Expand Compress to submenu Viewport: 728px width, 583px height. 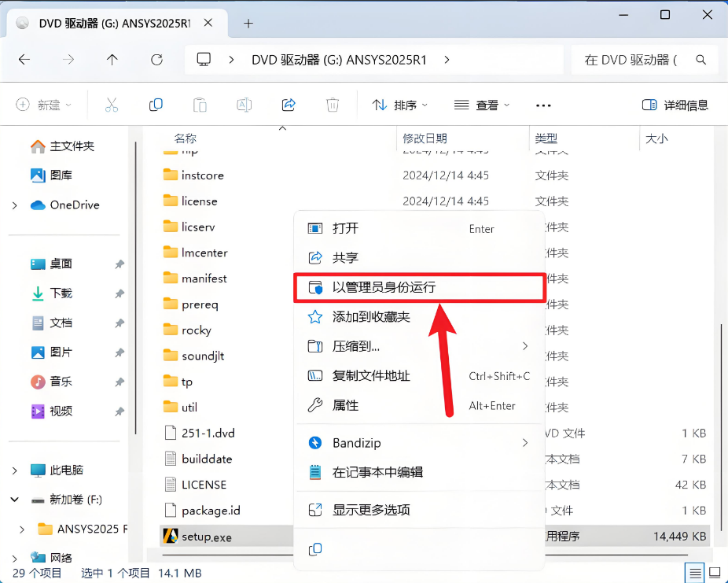click(525, 346)
